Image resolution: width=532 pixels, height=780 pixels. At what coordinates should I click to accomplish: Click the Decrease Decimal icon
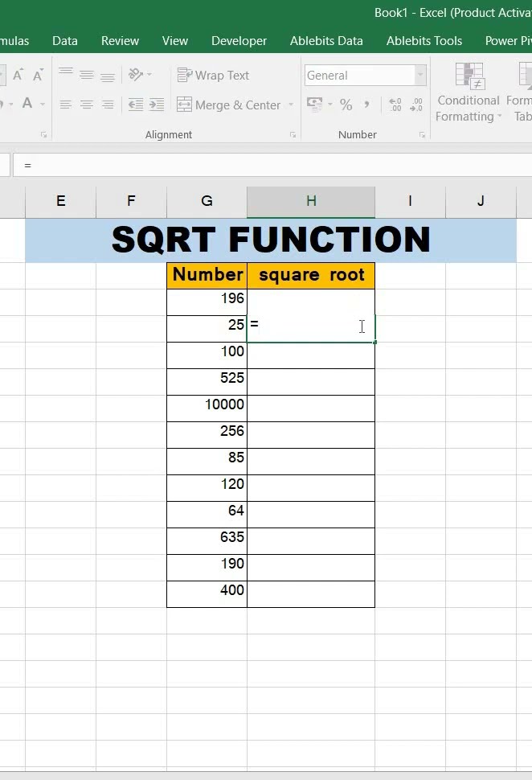tap(416, 105)
